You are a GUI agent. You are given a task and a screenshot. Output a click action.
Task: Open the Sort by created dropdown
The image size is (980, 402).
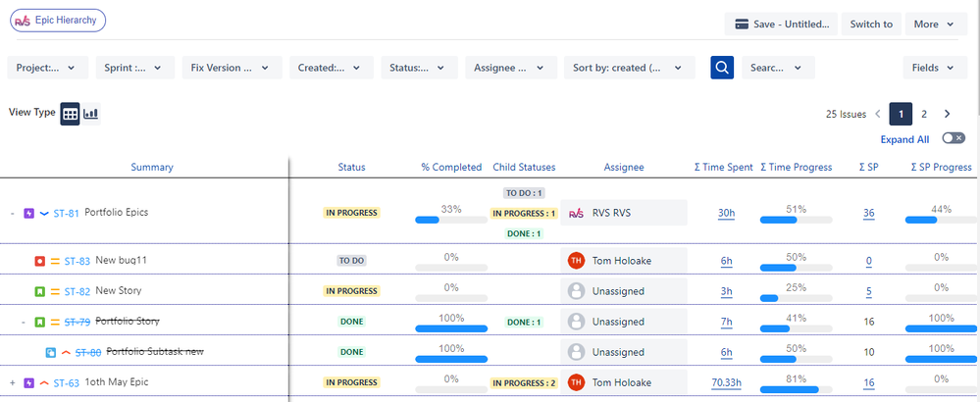pos(630,68)
